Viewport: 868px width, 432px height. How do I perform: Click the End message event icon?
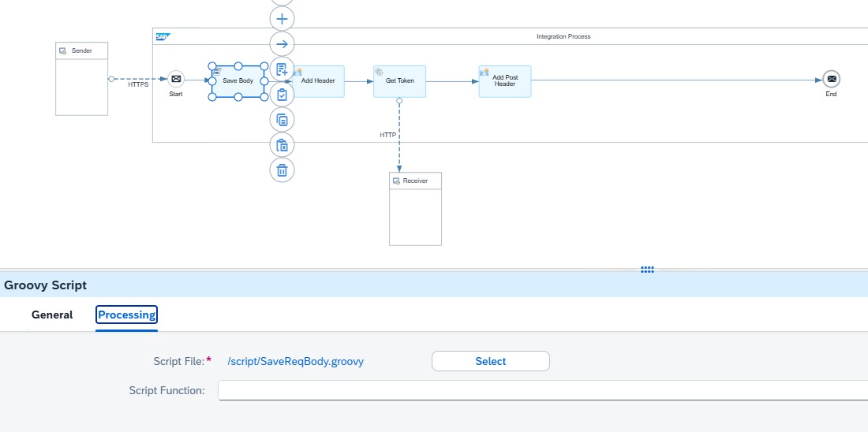click(x=830, y=80)
